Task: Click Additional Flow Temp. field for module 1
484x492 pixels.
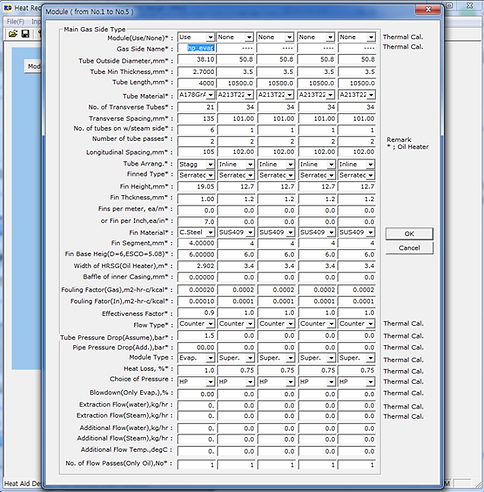Action: [196, 451]
